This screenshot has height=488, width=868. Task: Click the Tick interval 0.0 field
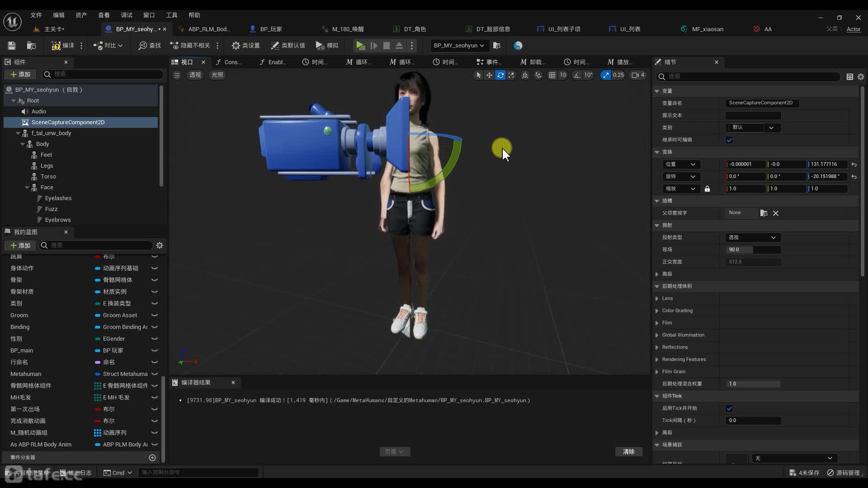pos(753,421)
